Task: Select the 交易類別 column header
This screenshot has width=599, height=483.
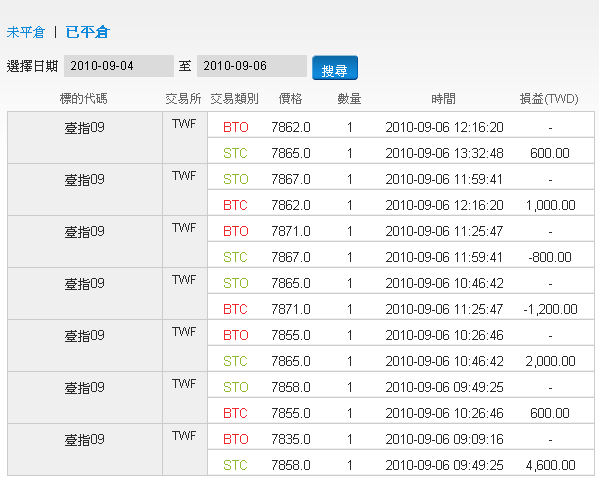Action: coord(235,99)
